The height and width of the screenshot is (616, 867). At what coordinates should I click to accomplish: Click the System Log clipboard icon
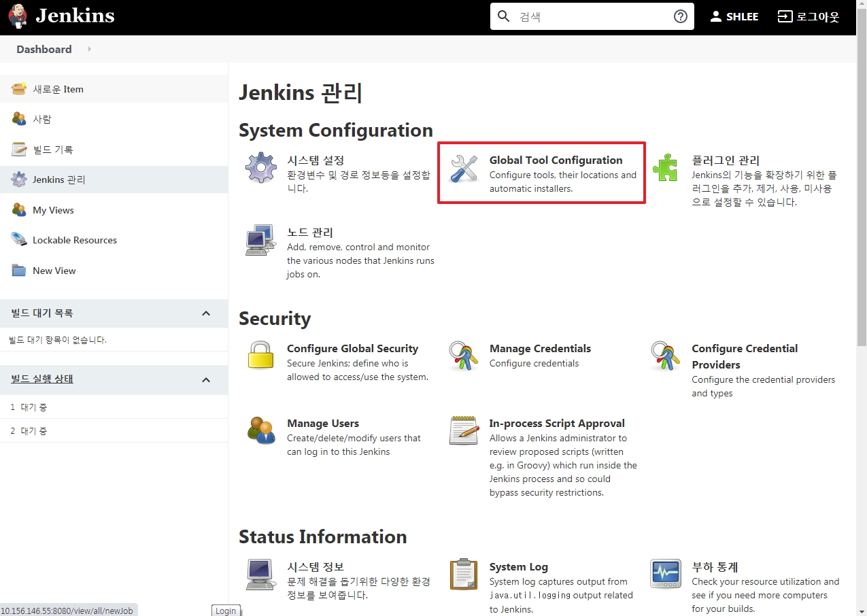pos(464,575)
